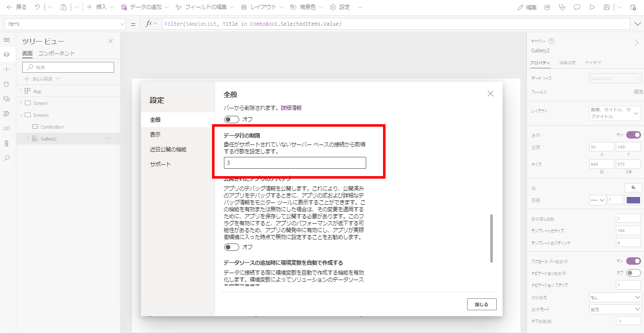Toggle the オフ switch under 全般
Screen dimensions: 644x333
231,119
